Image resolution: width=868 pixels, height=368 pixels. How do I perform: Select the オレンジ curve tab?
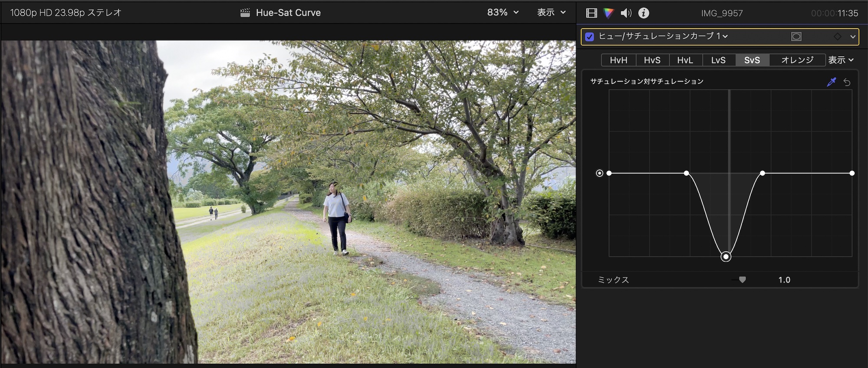(x=797, y=60)
